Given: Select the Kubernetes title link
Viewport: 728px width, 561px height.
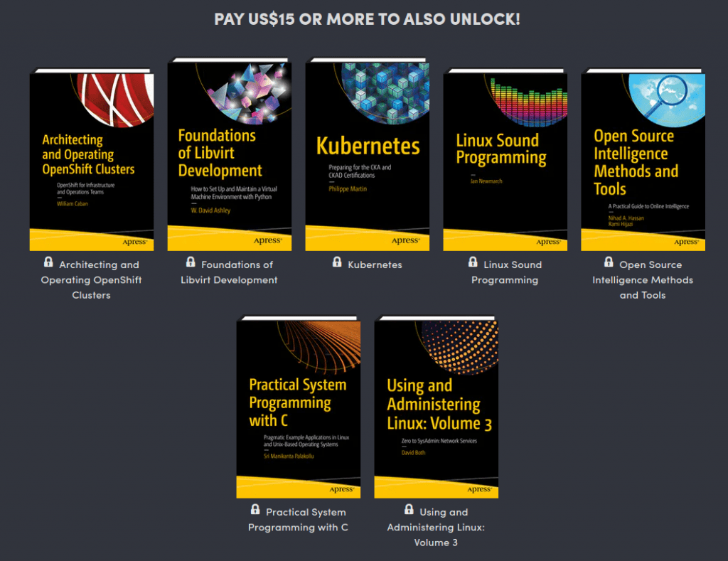Looking at the screenshot, I should pyautogui.click(x=373, y=264).
